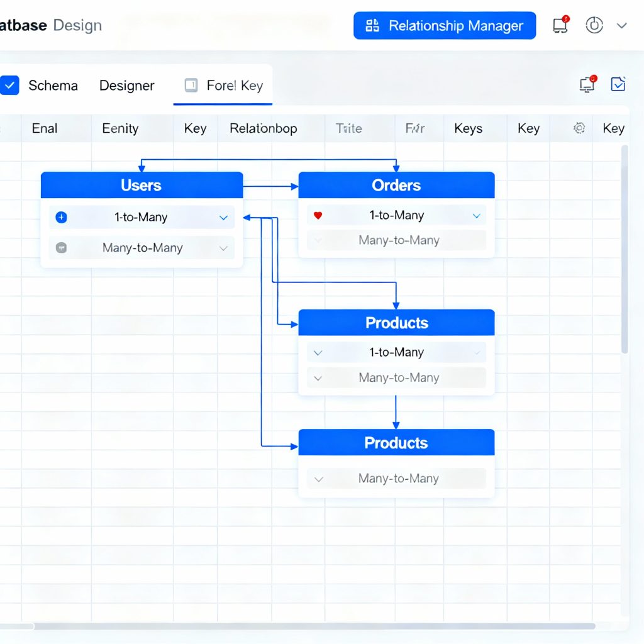This screenshot has height=644, width=644.
Task: Click the monitor alert icon near tabs
Action: point(587,84)
